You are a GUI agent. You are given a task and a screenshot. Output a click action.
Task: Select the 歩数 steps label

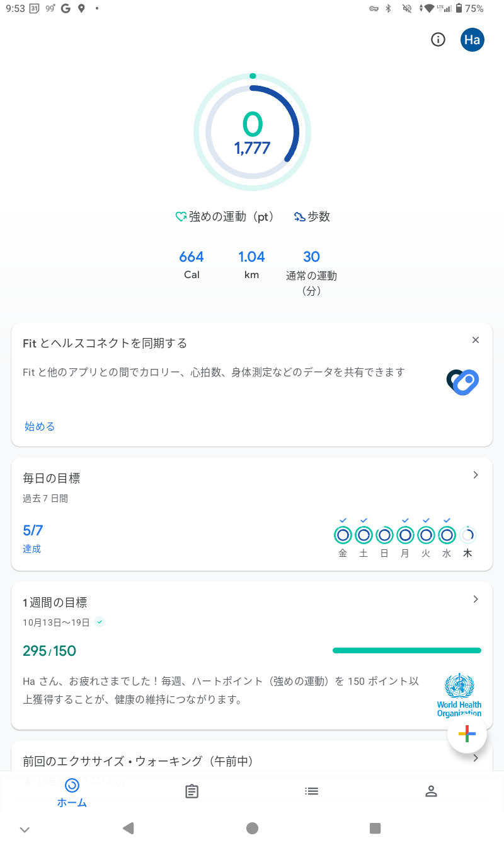tap(312, 217)
